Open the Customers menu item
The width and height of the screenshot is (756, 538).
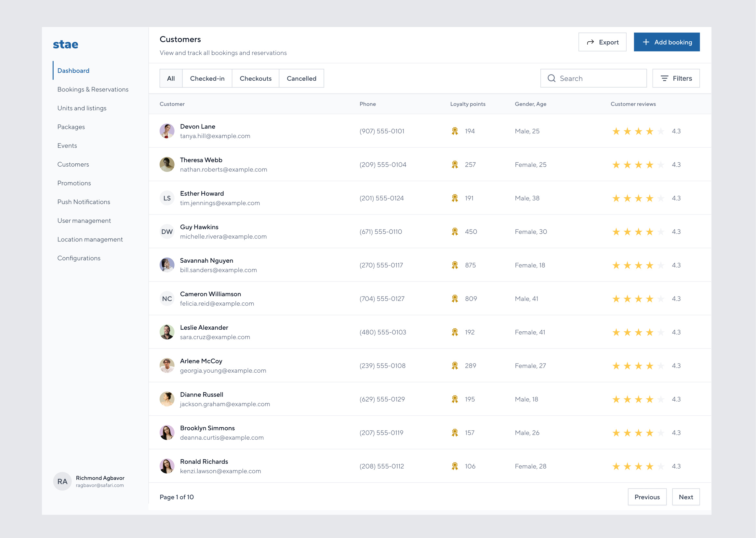tap(73, 164)
